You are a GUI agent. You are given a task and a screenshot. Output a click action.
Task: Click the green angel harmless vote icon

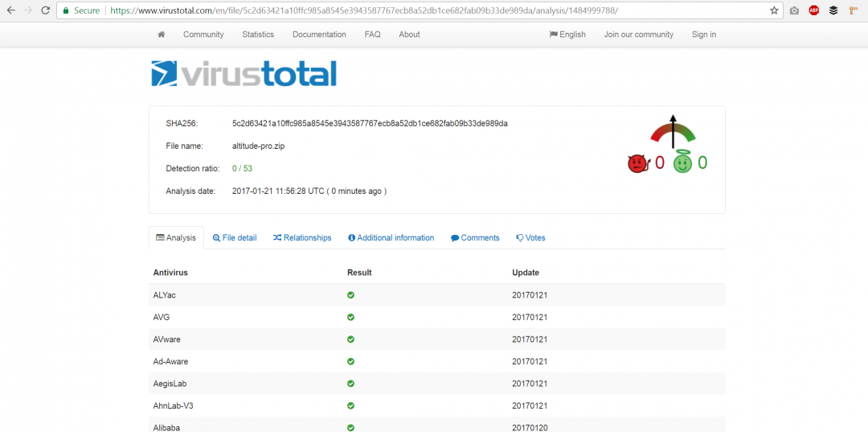point(682,163)
